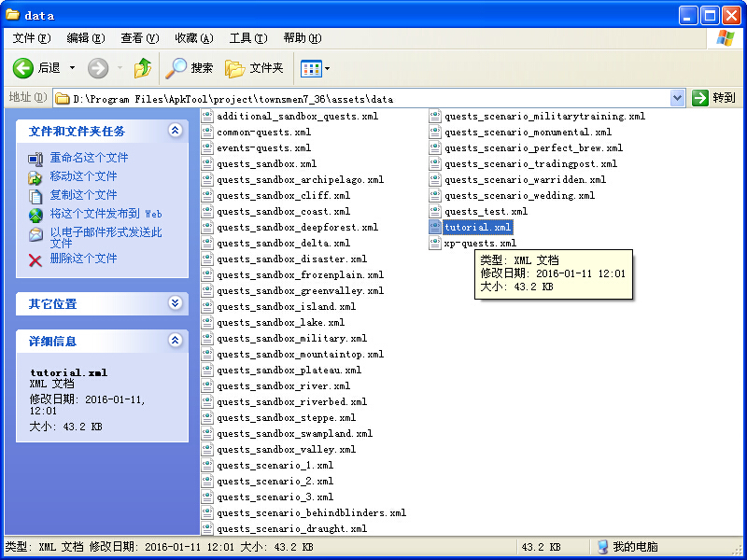Select file name quests_sandbox_greenvalley.xml
Viewport: 747px width, 560px height.
(x=300, y=290)
